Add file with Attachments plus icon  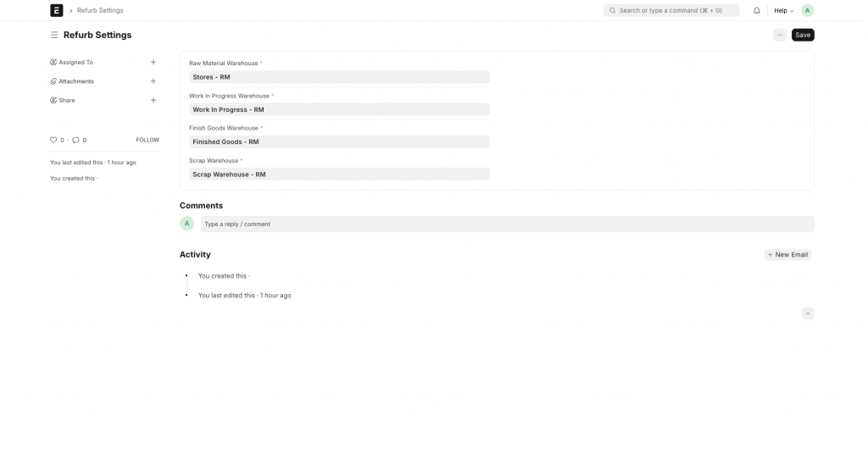tap(153, 81)
